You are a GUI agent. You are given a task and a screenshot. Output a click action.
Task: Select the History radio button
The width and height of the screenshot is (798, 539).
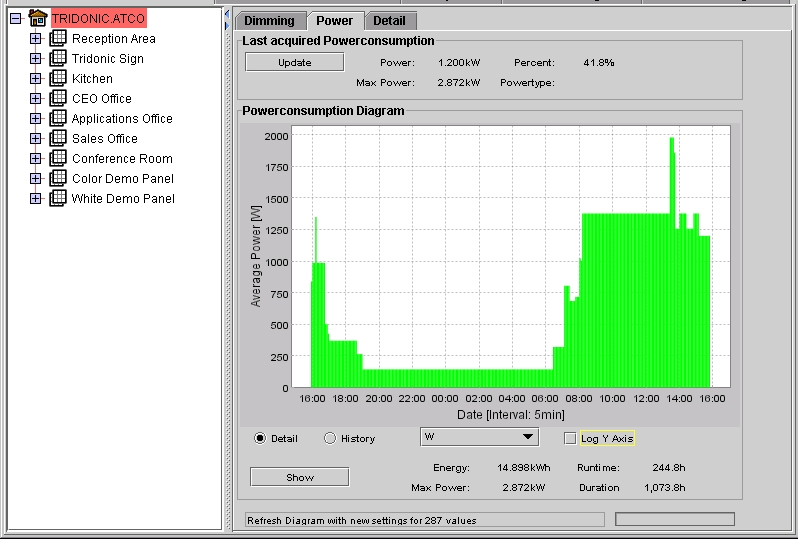330,438
